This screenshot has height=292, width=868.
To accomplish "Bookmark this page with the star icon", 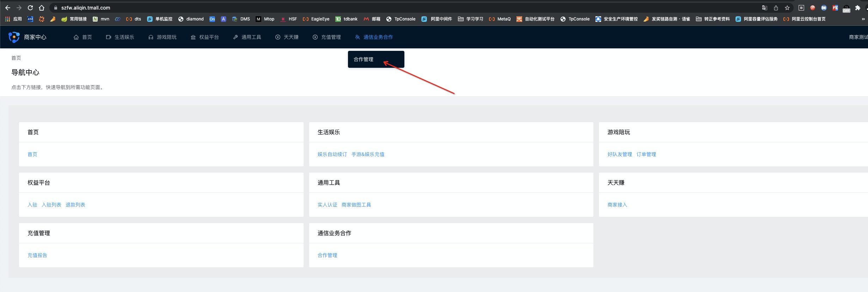I will (x=787, y=8).
